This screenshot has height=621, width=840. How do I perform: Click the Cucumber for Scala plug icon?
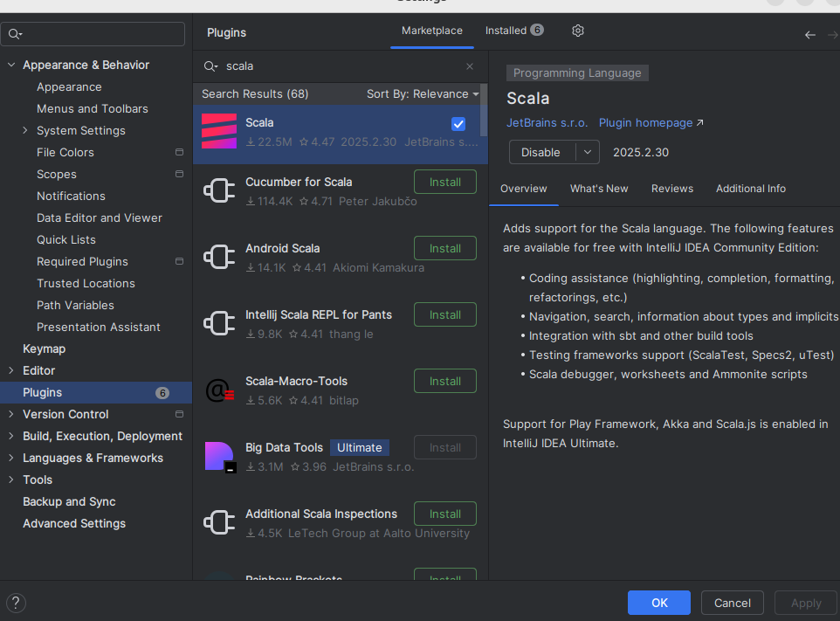tap(219, 190)
